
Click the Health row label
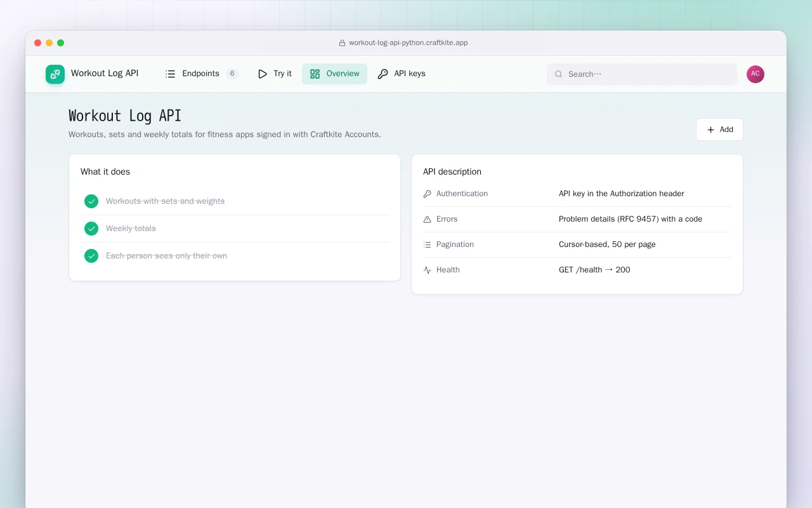pyautogui.click(x=448, y=270)
